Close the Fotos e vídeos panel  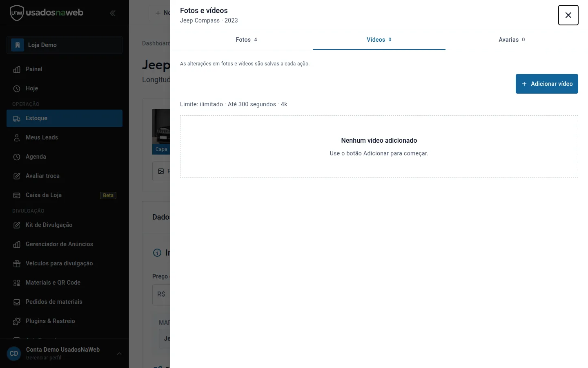tap(568, 15)
